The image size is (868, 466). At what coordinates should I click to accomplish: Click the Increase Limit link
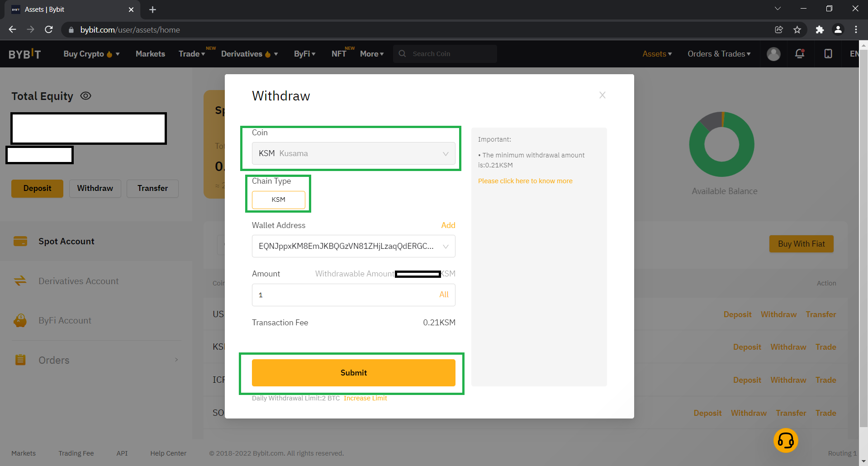[365, 398]
